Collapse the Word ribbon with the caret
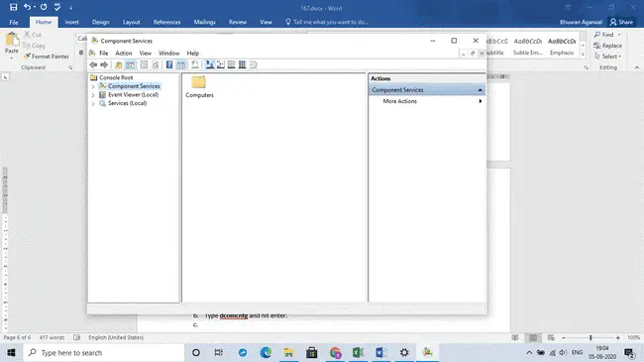Viewport: 644px width, 362px height. pos(637,67)
